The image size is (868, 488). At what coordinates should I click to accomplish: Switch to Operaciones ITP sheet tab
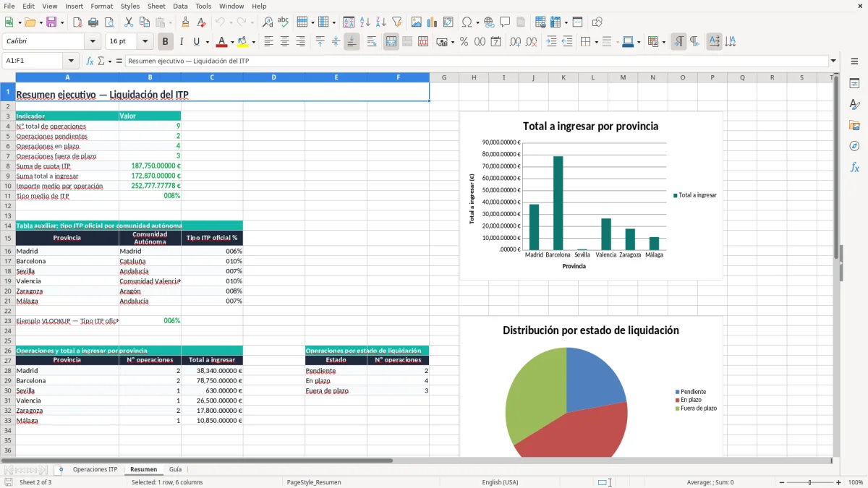[95, 469]
